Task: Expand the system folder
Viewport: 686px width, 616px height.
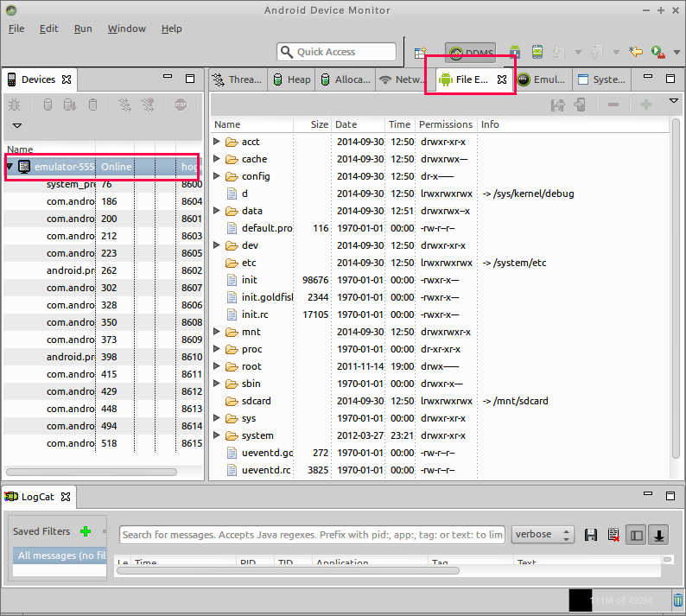Action: pyautogui.click(x=216, y=435)
